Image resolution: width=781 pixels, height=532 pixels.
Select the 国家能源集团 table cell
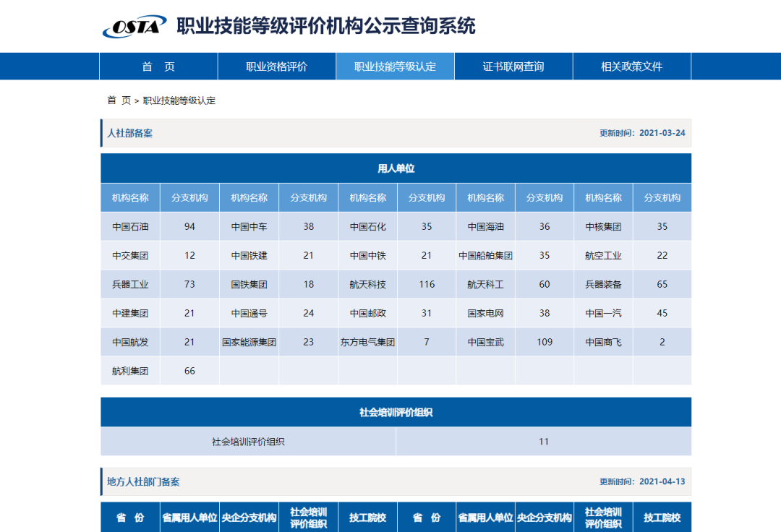pyautogui.click(x=249, y=342)
